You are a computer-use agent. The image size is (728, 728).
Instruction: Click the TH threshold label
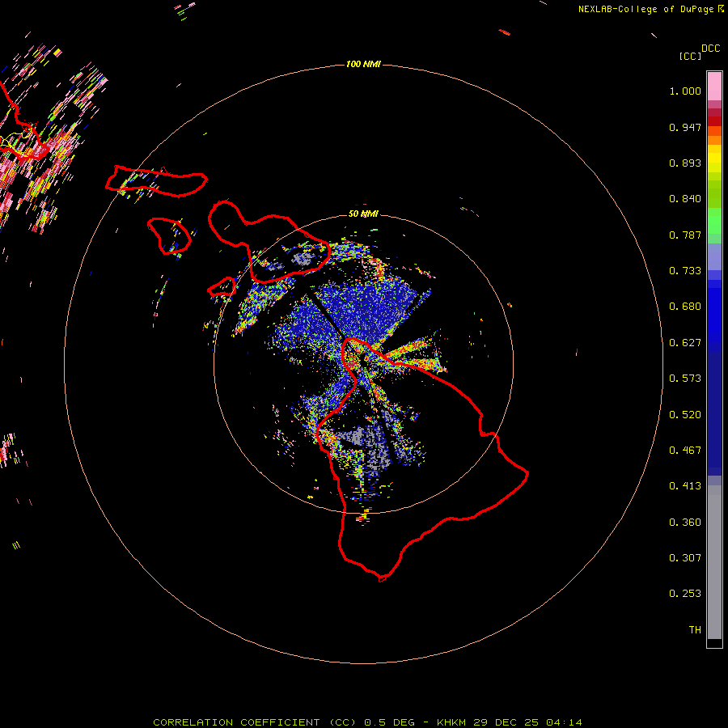coord(695,630)
